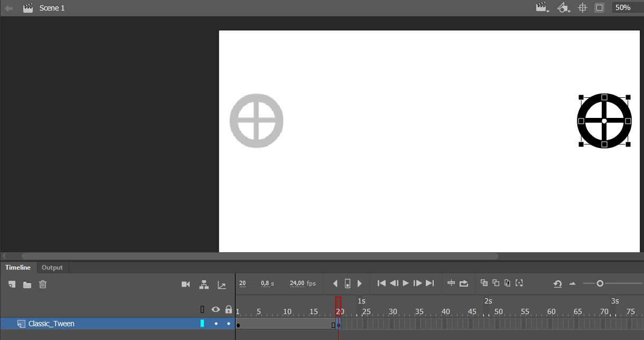Image resolution: width=644 pixels, height=340 pixels.
Task: Click the back arrow beside Scene 1
Action: click(x=9, y=8)
